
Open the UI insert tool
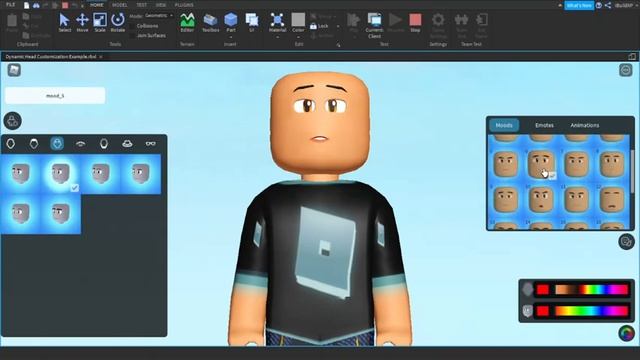pos(251,22)
